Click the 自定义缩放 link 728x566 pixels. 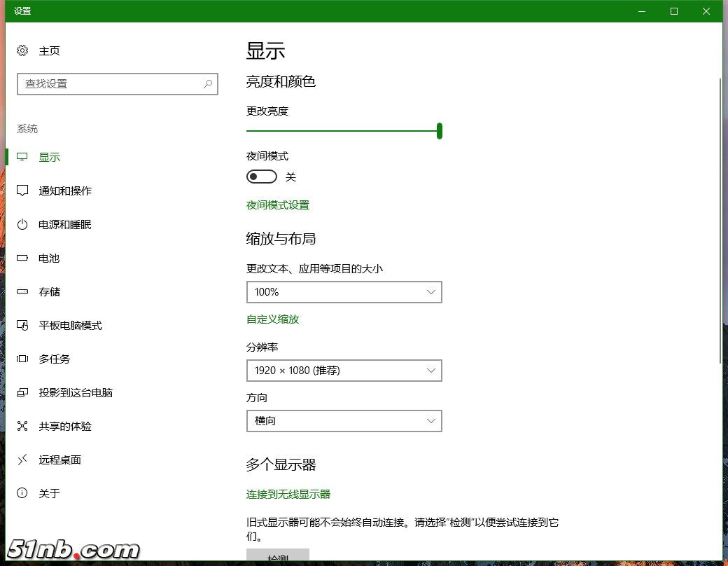coord(272,319)
